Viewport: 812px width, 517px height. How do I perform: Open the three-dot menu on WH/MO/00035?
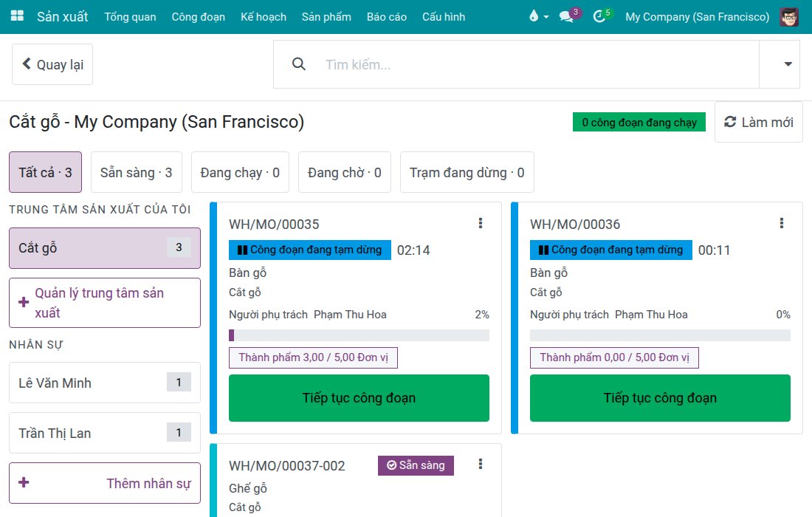tap(481, 223)
